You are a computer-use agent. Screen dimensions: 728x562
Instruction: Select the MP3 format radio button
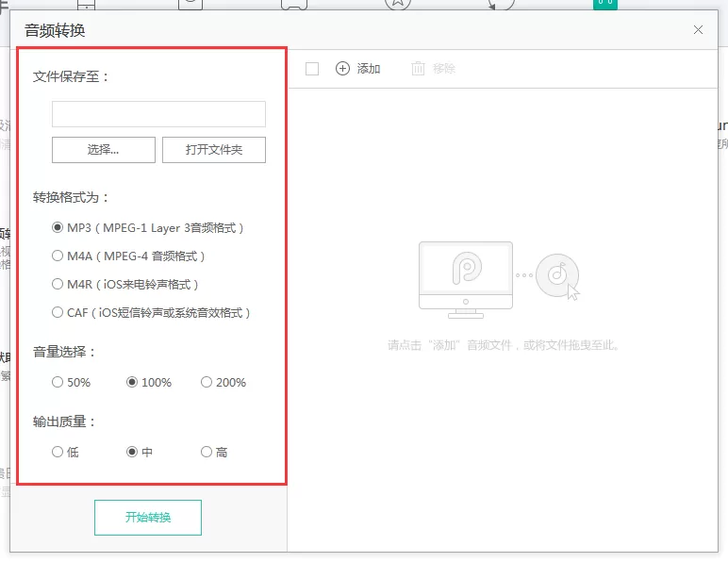(58, 227)
